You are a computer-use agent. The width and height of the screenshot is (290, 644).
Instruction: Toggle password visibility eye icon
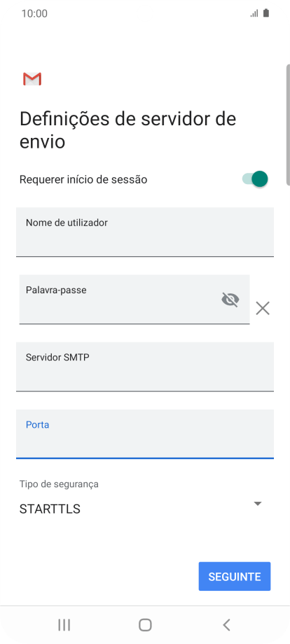(x=230, y=300)
